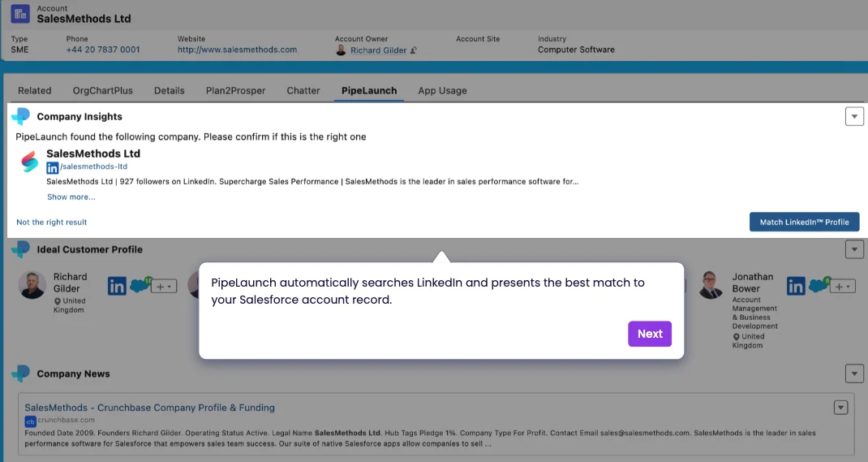This screenshot has width=868, height=462.
Task: Open Jonathan Bower's LinkedIn icon
Action: [x=796, y=286]
